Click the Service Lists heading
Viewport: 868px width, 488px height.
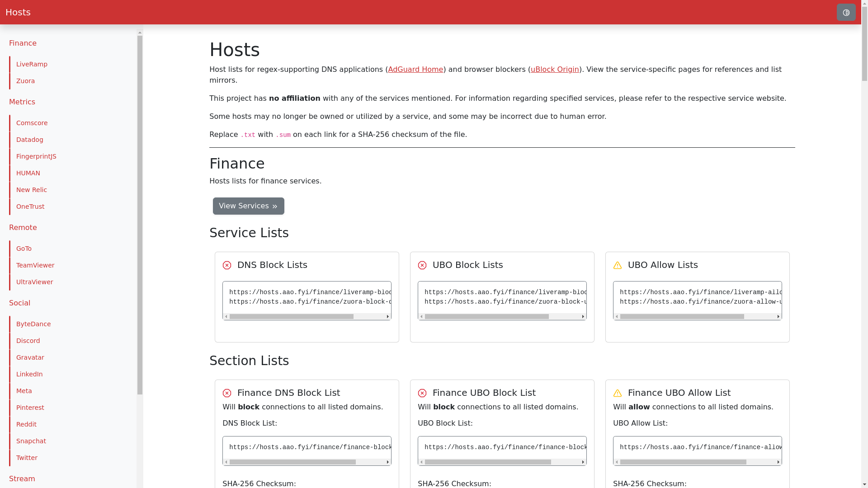[249, 233]
